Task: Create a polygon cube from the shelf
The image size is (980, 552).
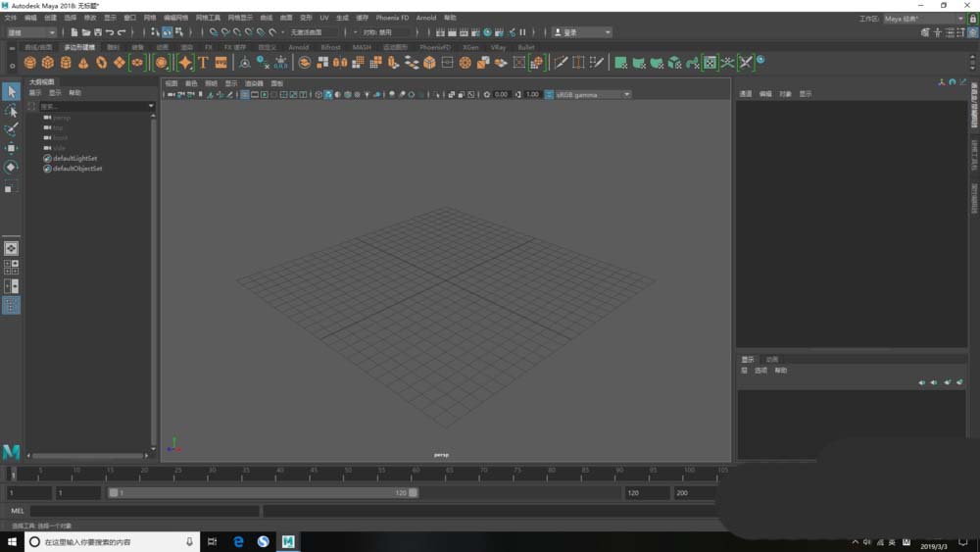Action: [x=47, y=63]
